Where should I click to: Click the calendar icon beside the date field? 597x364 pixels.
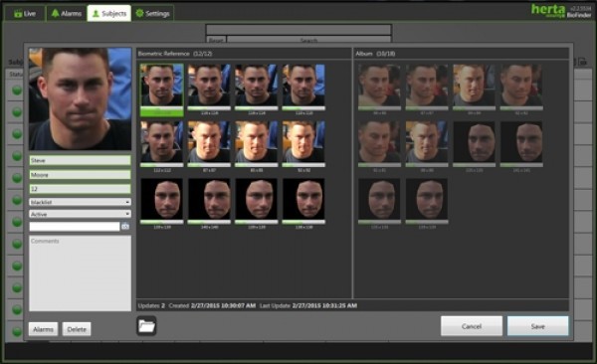point(125,227)
